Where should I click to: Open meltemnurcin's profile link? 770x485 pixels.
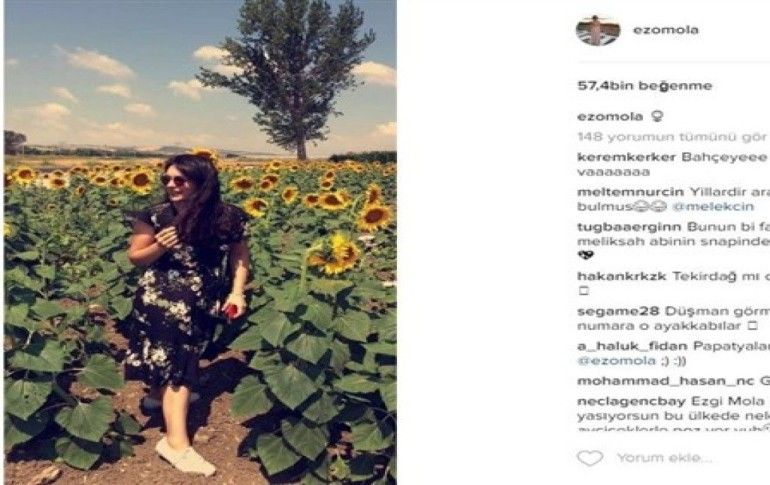631,192
